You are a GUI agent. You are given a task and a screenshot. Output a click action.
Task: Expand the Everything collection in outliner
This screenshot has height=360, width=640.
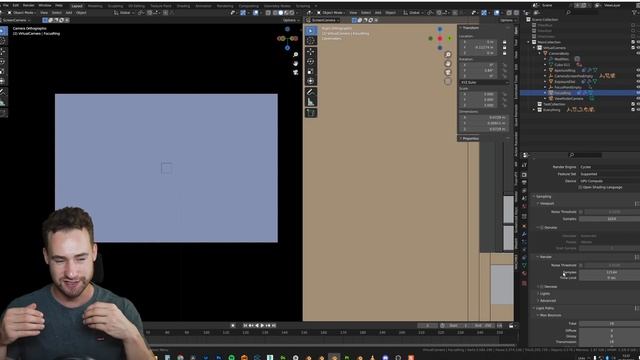(x=534, y=110)
